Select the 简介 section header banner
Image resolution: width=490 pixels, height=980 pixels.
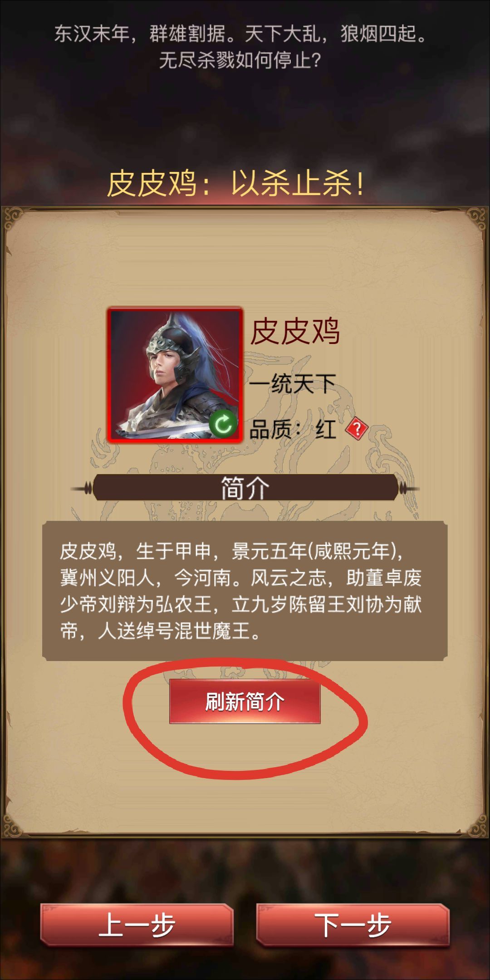tap(245, 488)
